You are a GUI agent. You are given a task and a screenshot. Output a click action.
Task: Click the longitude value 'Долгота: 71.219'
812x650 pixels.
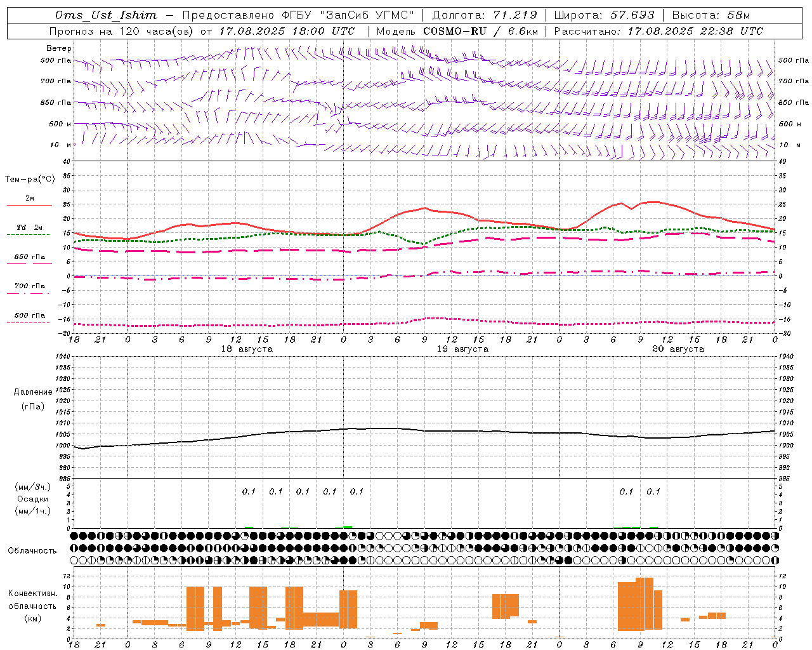click(x=485, y=15)
